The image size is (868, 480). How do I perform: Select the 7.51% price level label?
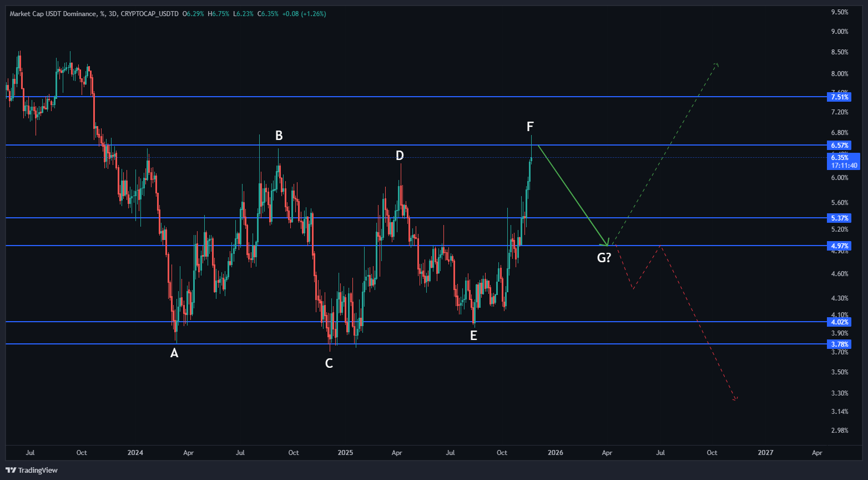point(840,97)
